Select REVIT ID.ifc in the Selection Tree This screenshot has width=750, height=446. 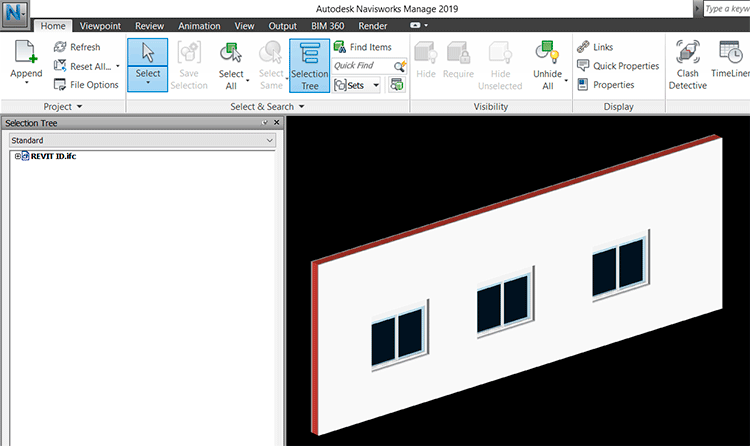(x=53, y=156)
